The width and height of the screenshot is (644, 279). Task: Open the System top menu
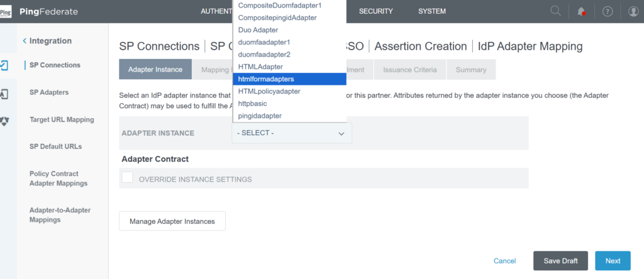pos(432,11)
